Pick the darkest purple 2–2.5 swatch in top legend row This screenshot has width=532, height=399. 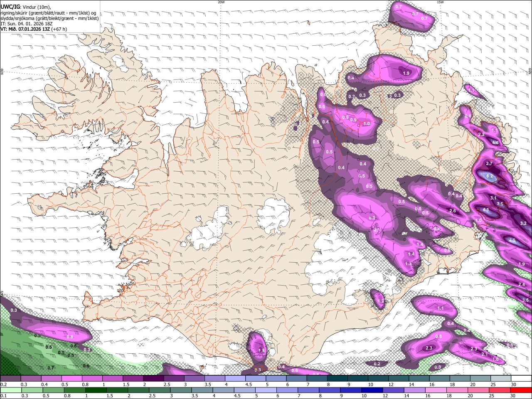153,379
